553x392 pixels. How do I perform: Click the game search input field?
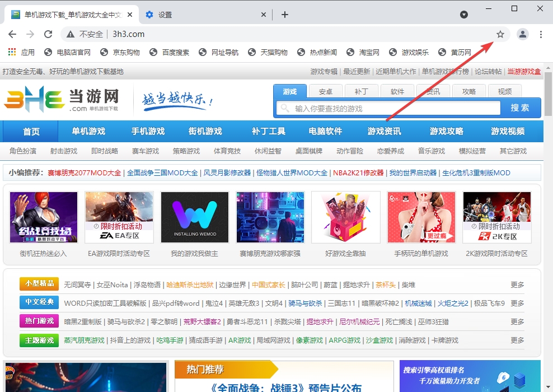tap(388, 108)
